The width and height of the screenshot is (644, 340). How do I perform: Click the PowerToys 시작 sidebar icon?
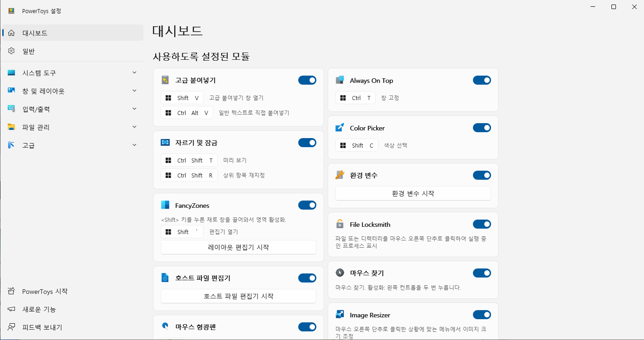point(12,291)
